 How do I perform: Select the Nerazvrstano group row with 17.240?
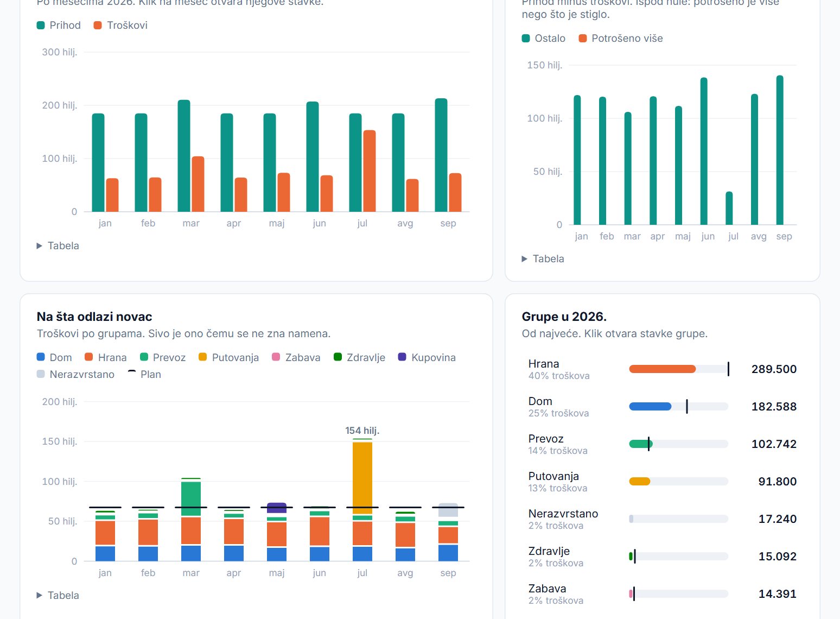click(x=662, y=519)
